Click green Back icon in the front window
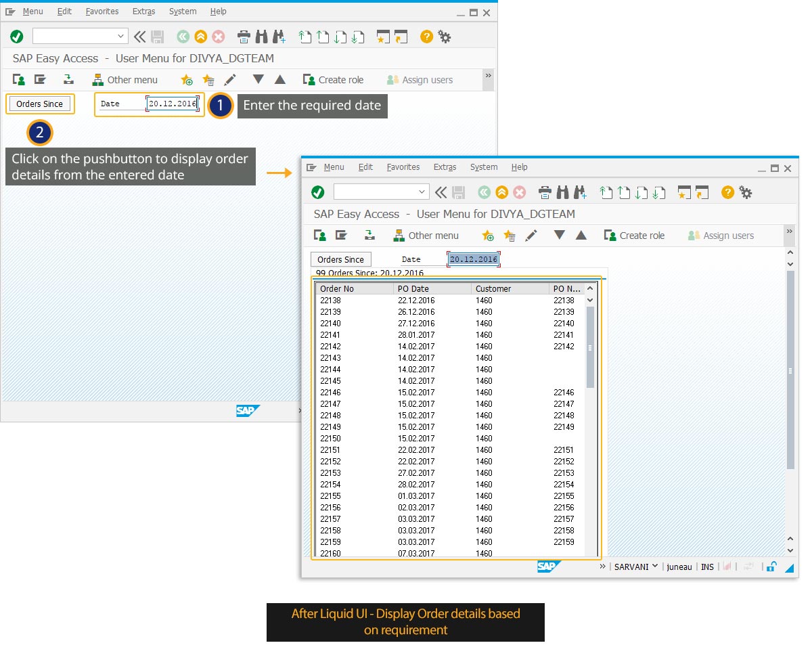Image resolution: width=812 pixels, height=662 pixels. [x=484, y=192]
